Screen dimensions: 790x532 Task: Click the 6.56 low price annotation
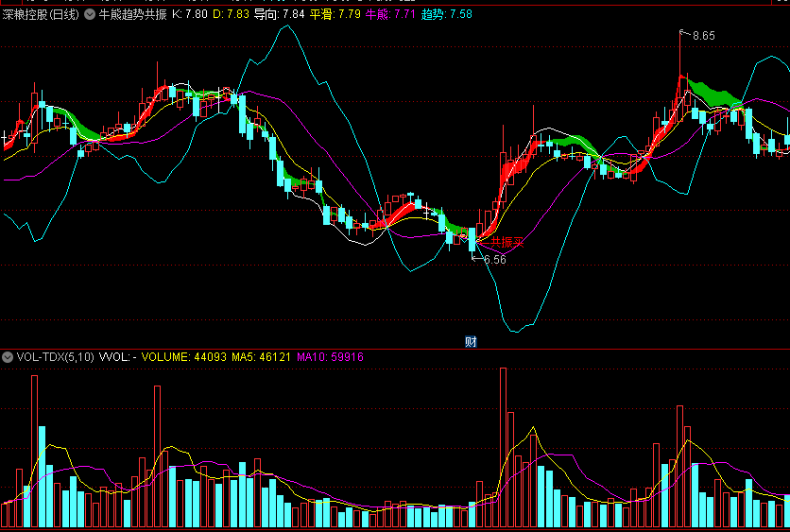[495, 260]
